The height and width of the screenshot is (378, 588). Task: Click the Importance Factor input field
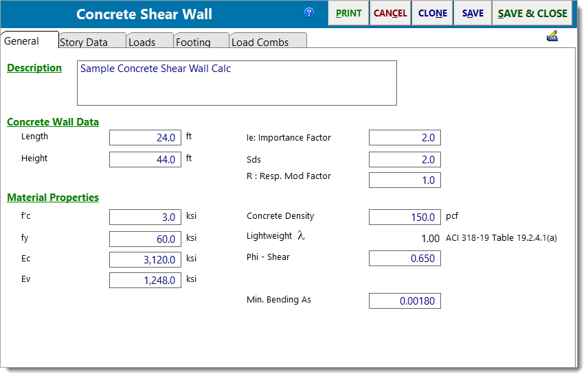pos(404,138)
